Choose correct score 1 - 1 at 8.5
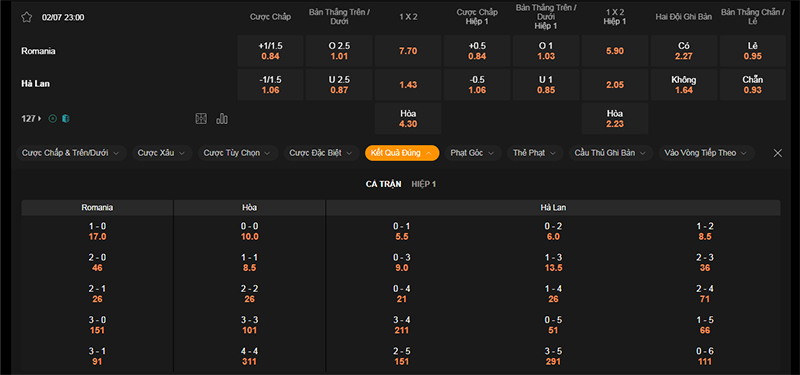 tap(249, 263)
